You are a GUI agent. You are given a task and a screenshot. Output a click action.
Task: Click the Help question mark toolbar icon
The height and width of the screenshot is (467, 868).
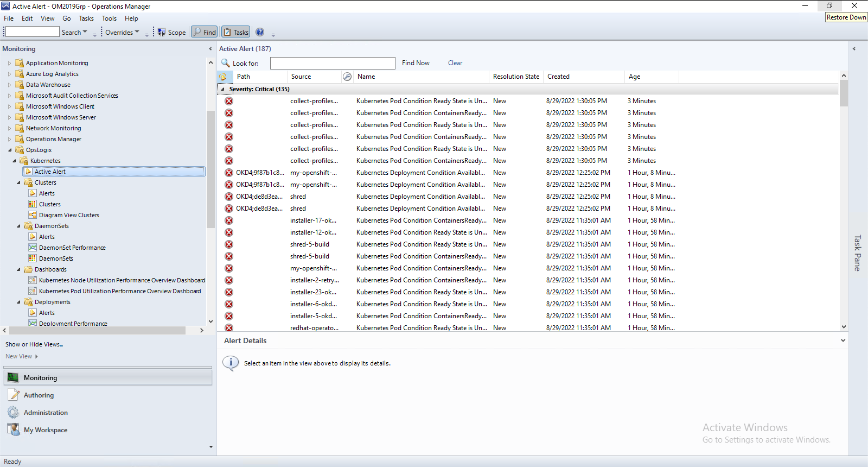260,32
